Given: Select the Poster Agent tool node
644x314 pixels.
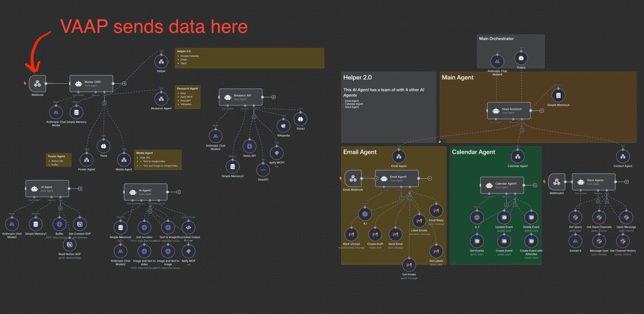Looking at the screenshot, I should [87, 159].
